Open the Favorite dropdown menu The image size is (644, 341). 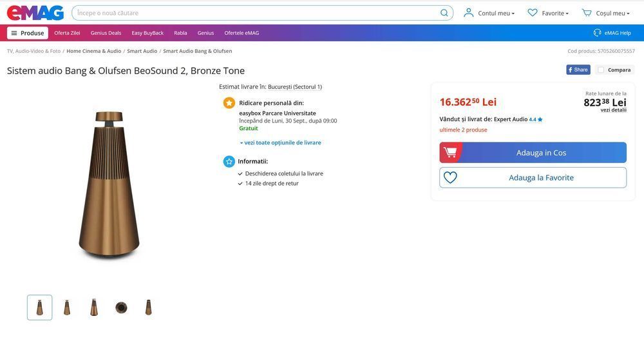(555, 13)
